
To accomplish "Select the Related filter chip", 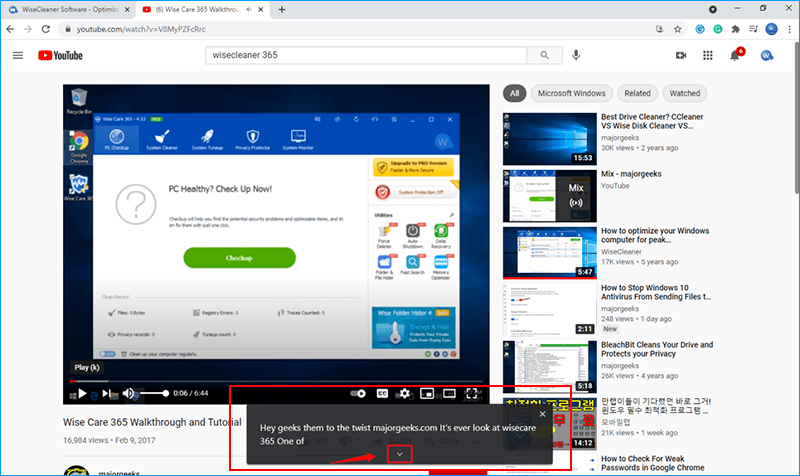I will [637, 93].
